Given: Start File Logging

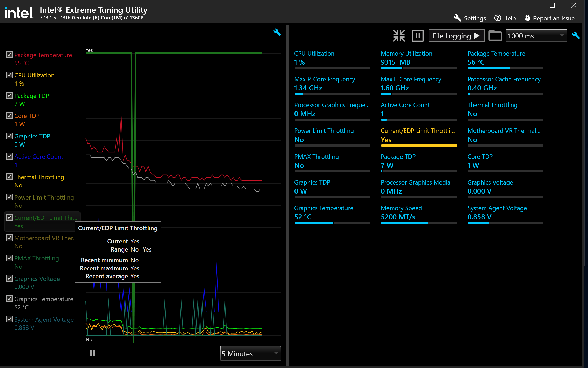Looking at the screenshot, I should (456, 36).
